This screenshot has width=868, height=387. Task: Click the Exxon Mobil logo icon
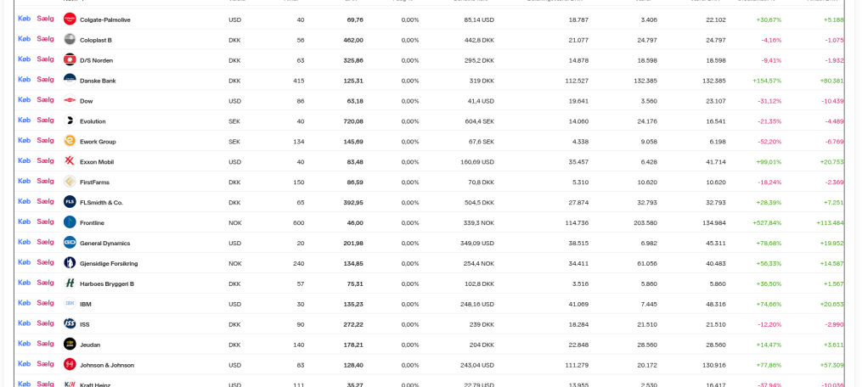pos(70,161)
